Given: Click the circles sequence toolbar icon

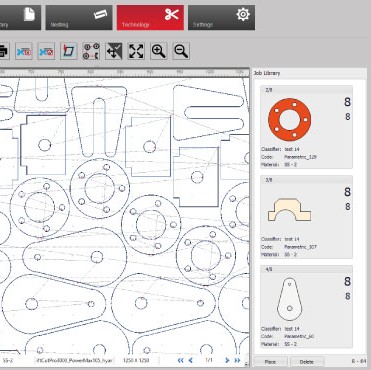Looking at the screenshot, I should (x=91, y=51).
